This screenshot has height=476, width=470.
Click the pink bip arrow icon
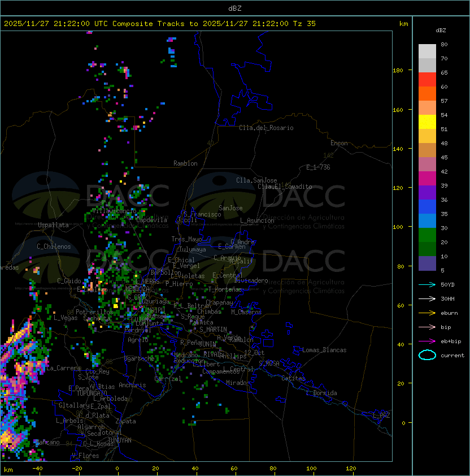[427, 327]
